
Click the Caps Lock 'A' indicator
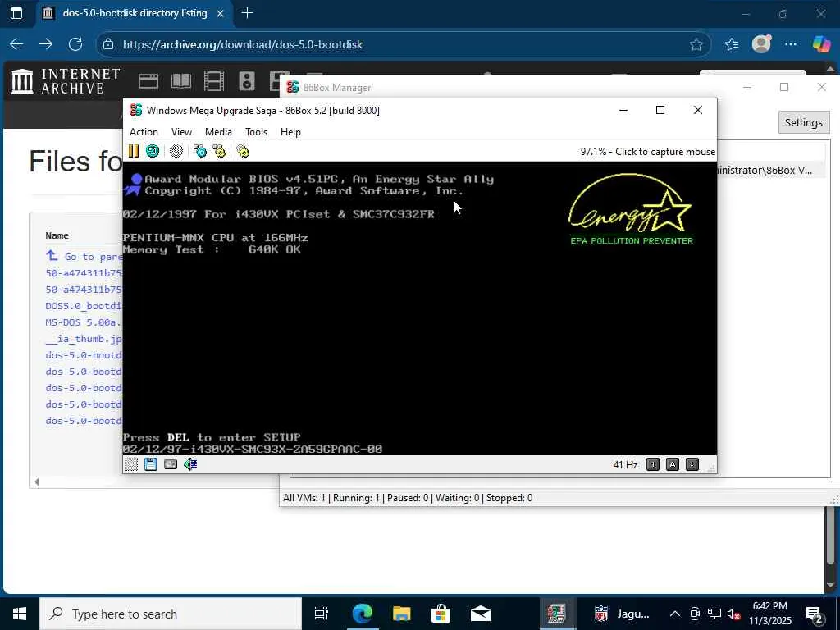click(x=673, y=464)
